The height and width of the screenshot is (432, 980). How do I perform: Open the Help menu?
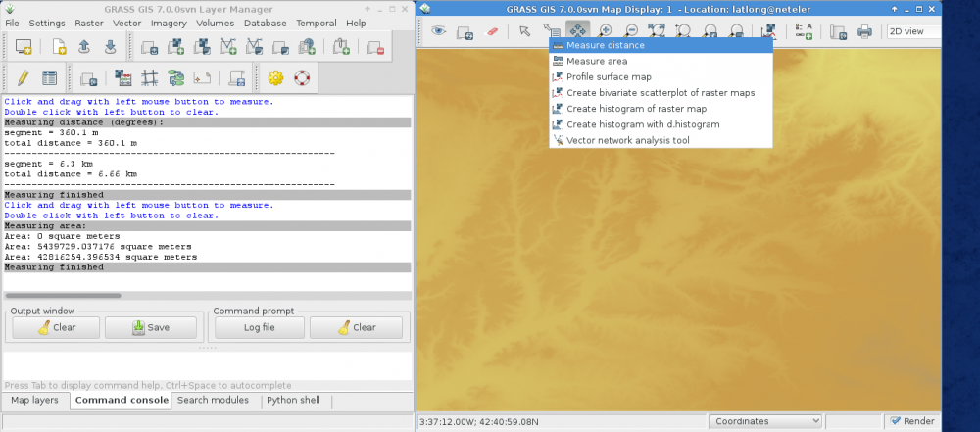356,24
